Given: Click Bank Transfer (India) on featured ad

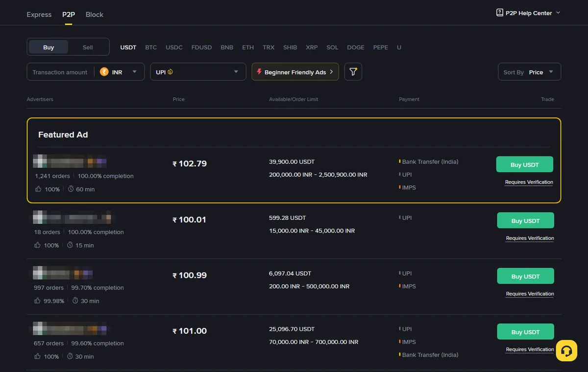Looking at the screenshot, I should [430, 162].
